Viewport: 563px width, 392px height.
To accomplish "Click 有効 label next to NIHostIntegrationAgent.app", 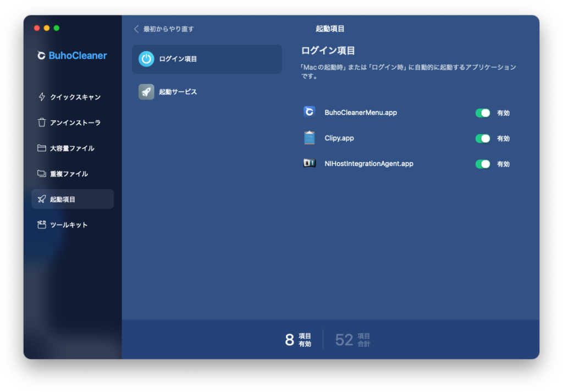I will coord(503,164).
